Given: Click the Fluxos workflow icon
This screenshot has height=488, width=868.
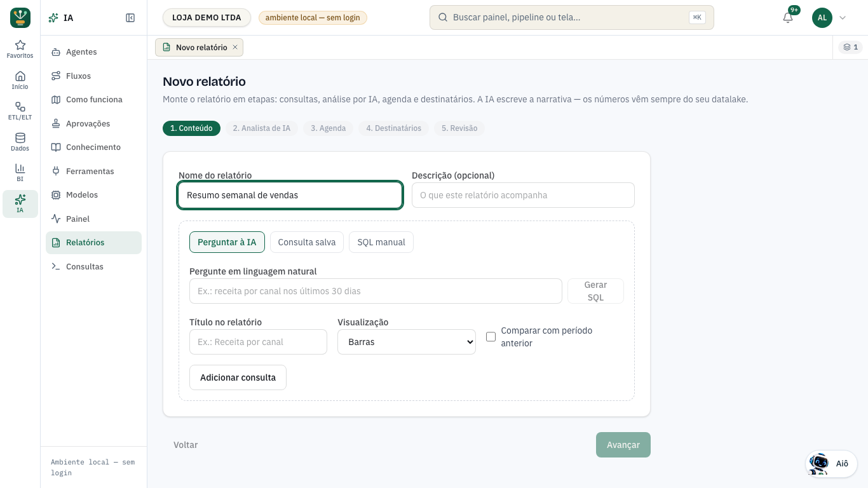Looking at the screenshot, I should click(55, 76).
